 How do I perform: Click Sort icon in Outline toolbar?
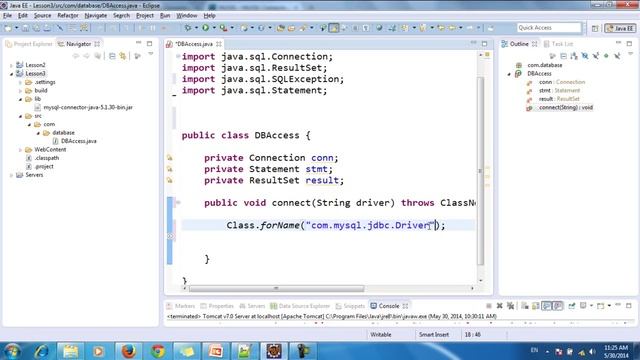pyautogui.click(x=574, y=56)
